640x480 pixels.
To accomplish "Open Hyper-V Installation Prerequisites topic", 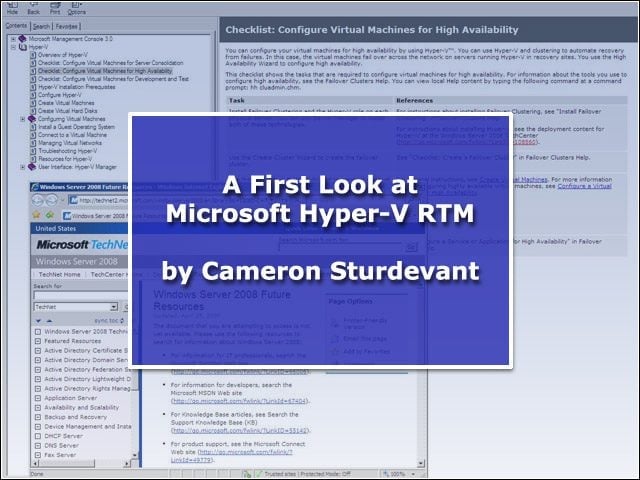I will click(77, 87).
